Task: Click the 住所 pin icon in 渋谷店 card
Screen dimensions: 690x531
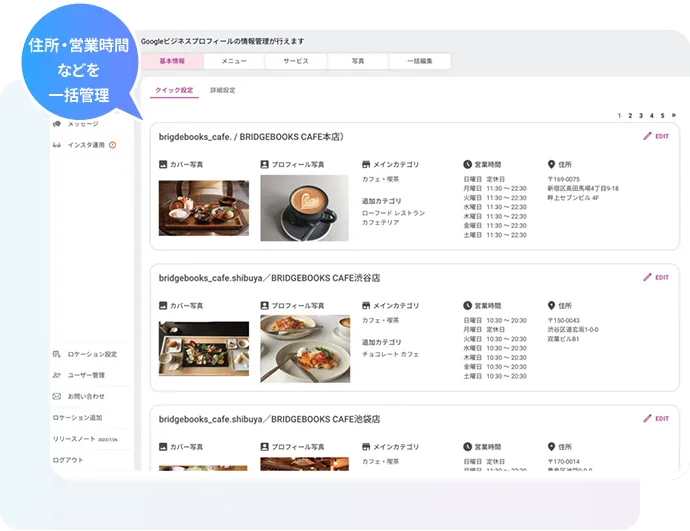Action: click(551, 306)
